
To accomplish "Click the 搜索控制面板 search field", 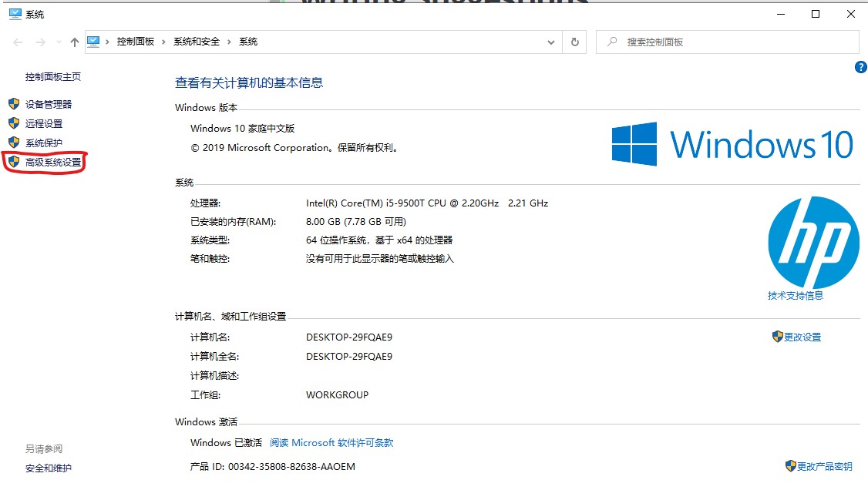I will [728, 42].
